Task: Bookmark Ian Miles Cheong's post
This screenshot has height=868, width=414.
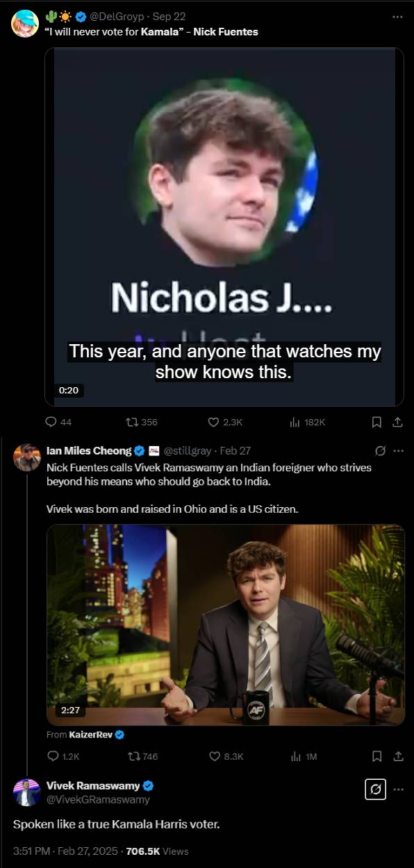Action: click(x=376, y=756)
